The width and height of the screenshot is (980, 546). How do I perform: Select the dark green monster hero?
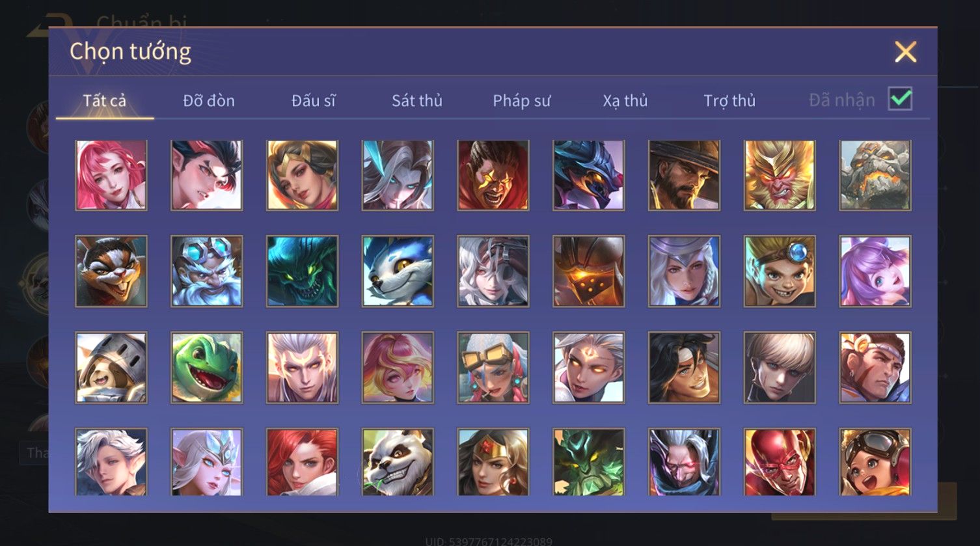click(x=302, y=271)
